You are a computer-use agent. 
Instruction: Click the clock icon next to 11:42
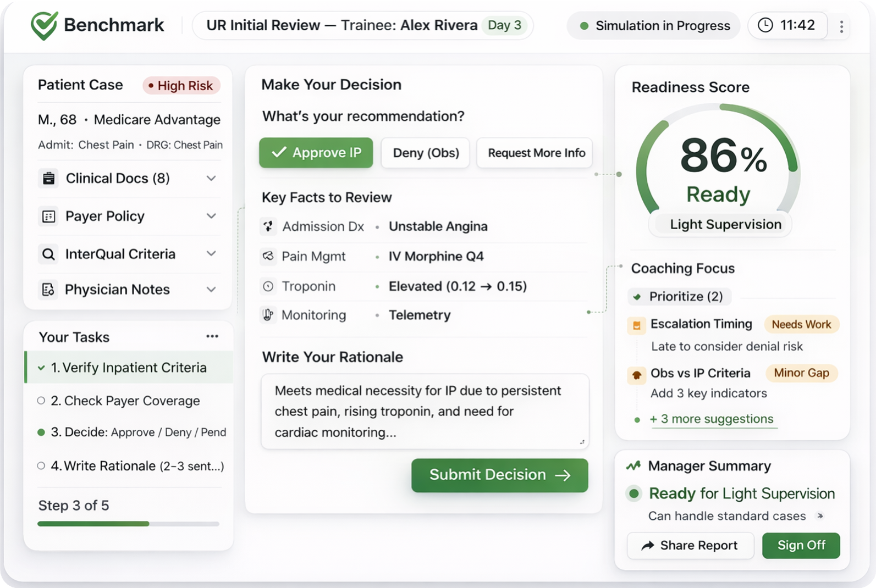coord(765,25)
